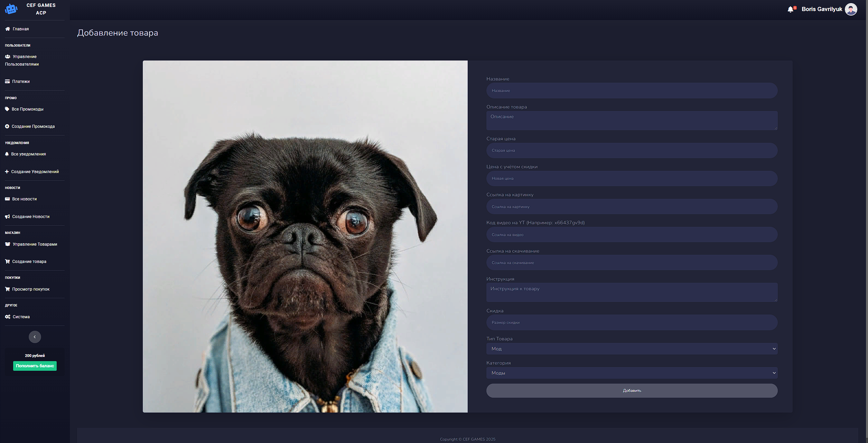Open the Категория dropdown

(x=632, y=373)
